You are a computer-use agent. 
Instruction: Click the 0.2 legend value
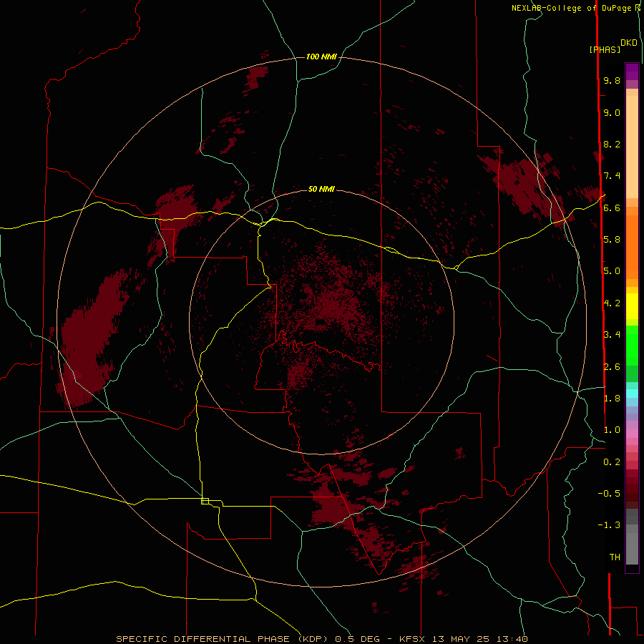(612, 462)
